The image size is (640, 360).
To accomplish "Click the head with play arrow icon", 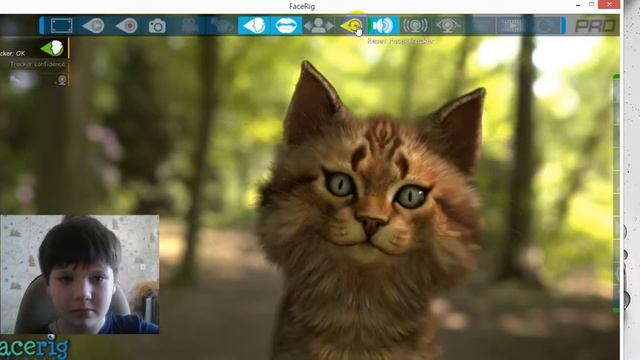I will tap(93, 26).
